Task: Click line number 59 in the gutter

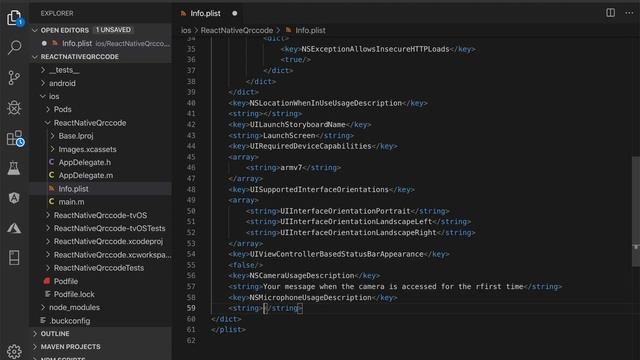Action: click(191, 308)
